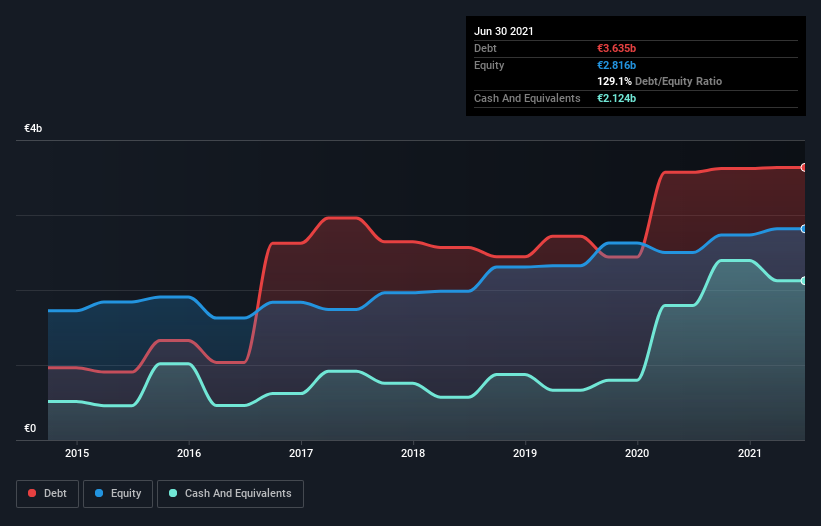Click the Equity label in tooltip

(x=489, y=65)
